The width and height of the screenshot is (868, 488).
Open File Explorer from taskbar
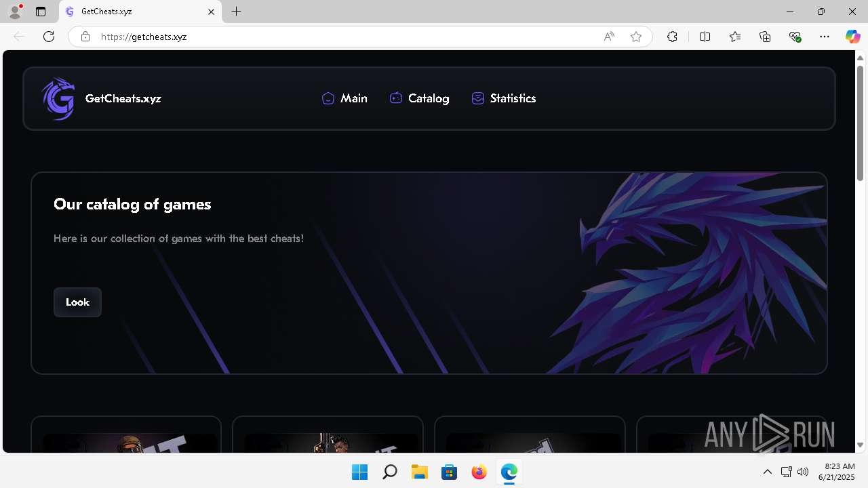(419, 472)
